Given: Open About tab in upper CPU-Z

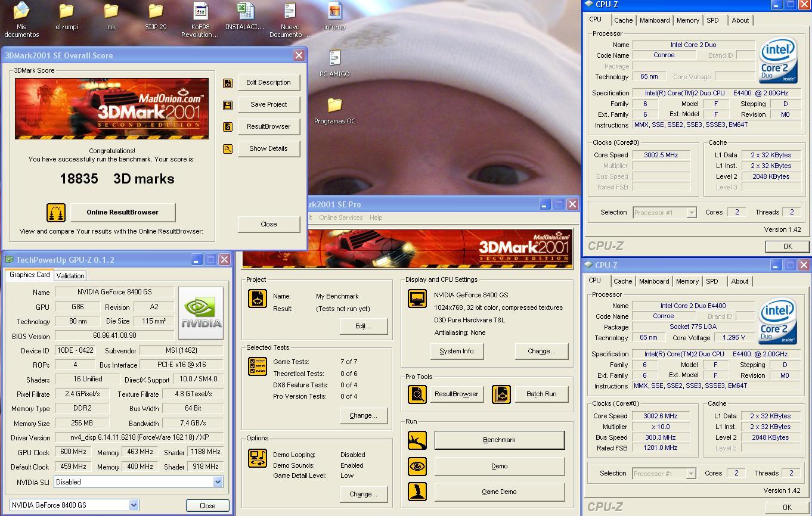Looking at the screenshot, I should (740, 20).
